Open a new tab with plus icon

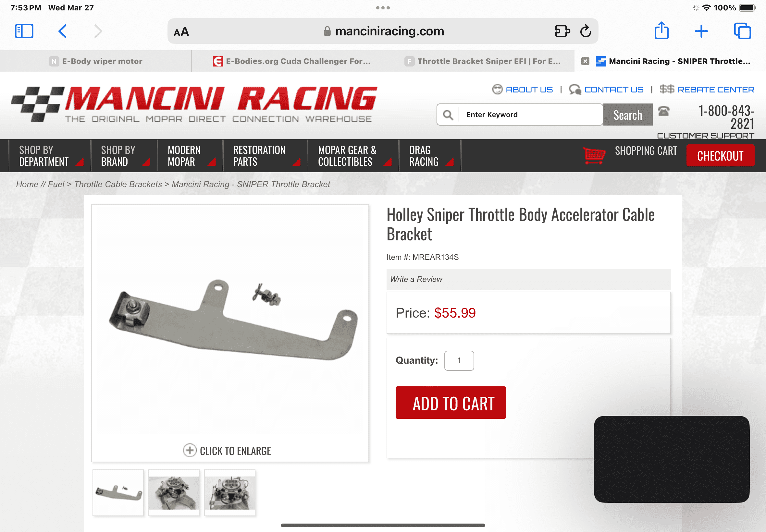pyautogui.click(x=701, y=31)
